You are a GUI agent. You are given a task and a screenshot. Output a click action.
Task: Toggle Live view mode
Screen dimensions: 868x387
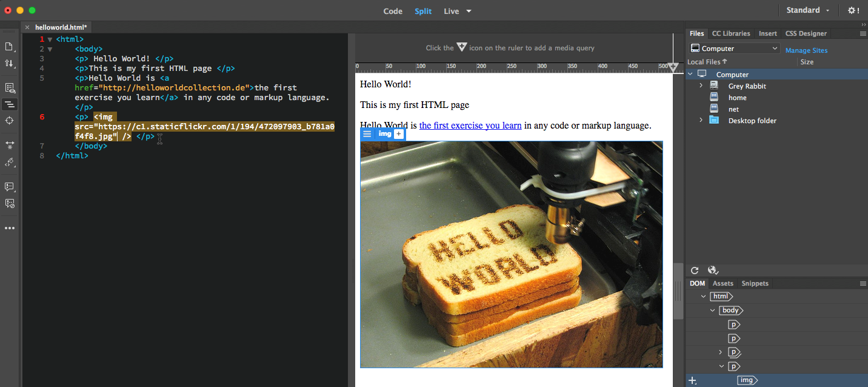[451, 11]
